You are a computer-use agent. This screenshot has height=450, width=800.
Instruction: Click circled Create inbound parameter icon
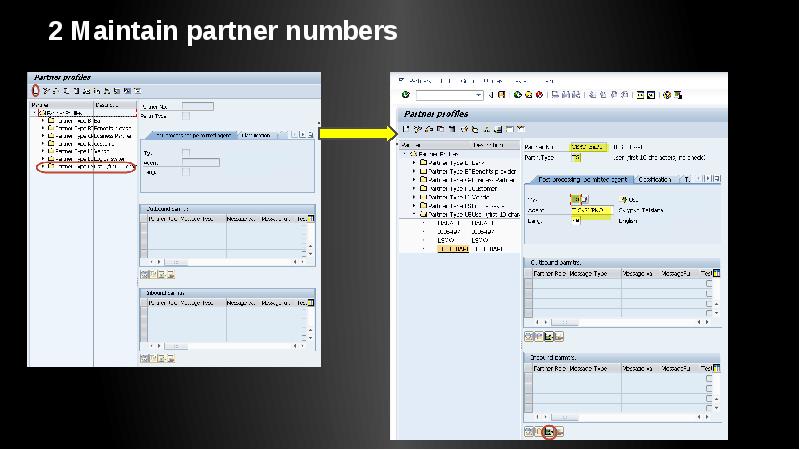click(x=549, y=432)
